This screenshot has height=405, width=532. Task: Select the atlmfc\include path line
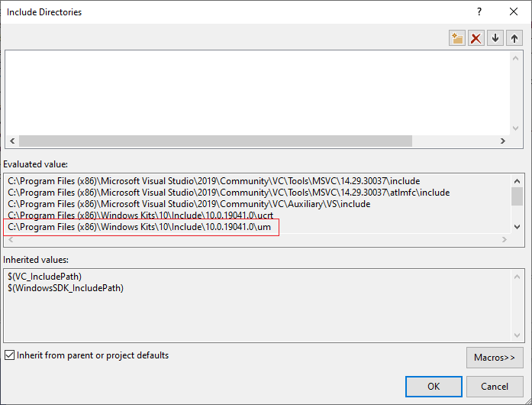pos(229,193)
